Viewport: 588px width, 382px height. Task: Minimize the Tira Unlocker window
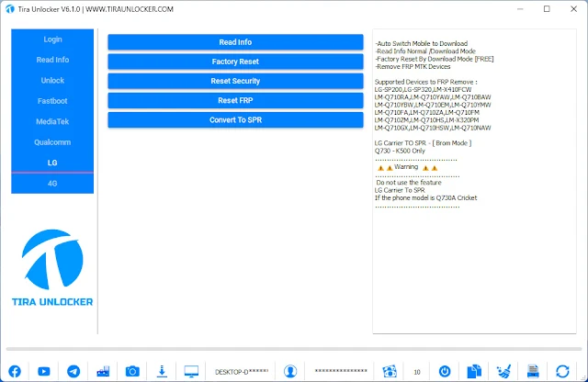[520, 9]
